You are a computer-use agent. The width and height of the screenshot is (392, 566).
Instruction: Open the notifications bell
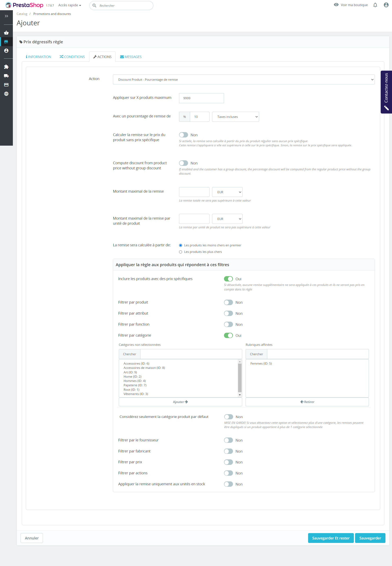[375, 5]
